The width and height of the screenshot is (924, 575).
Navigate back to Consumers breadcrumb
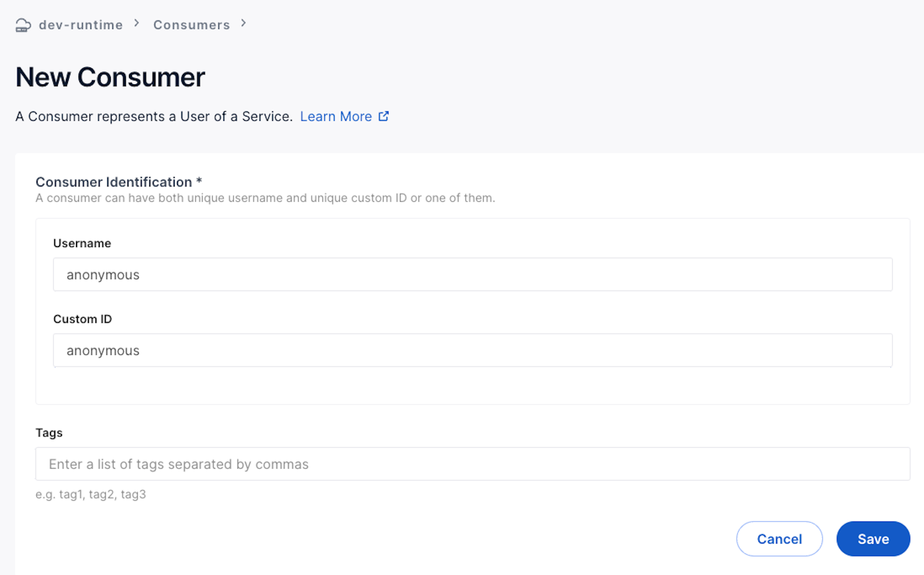[192, 25]
